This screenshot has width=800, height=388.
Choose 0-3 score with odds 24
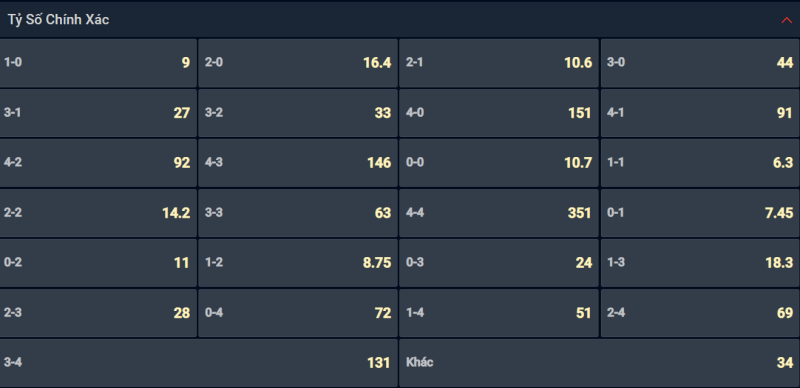click(498, 263)
